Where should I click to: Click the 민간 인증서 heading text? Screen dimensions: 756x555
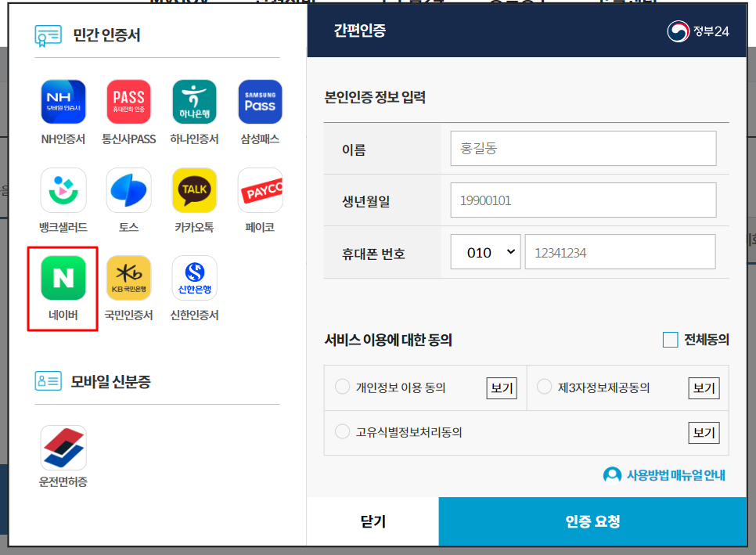coord(106,35)
